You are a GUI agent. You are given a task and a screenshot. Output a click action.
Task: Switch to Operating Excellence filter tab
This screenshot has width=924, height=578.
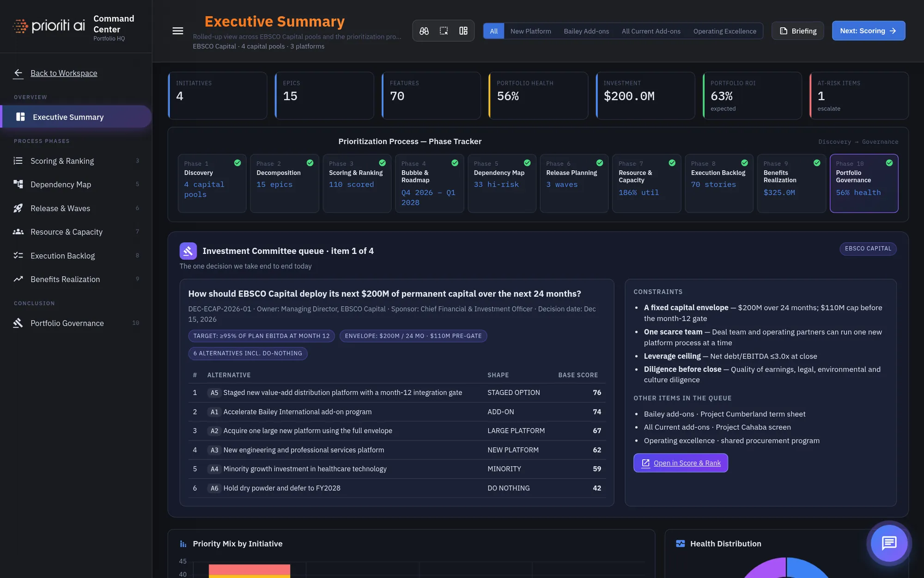click(724, 31)
